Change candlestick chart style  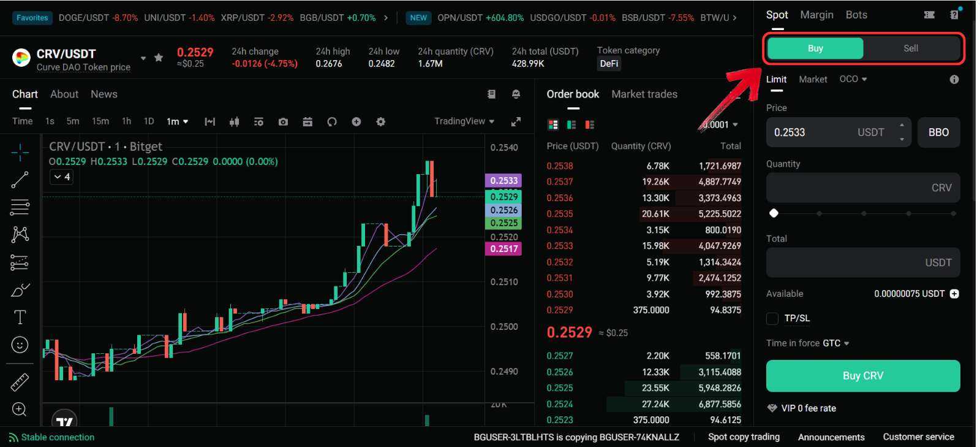click(x=234, y=121)
